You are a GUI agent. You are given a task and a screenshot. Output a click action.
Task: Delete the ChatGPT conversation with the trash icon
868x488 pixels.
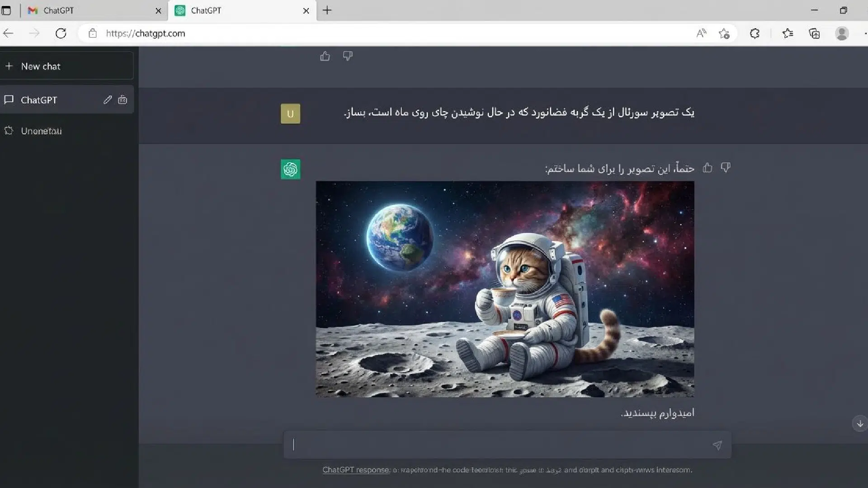(123, 100)
